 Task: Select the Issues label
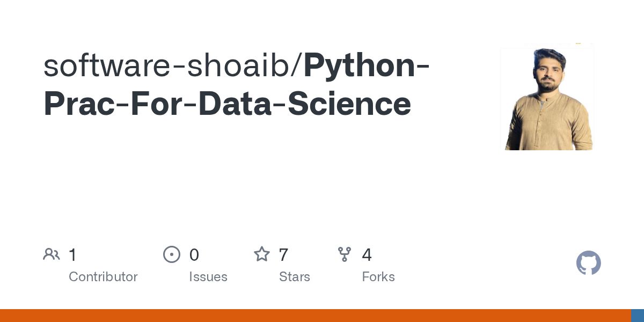point(208,277)
